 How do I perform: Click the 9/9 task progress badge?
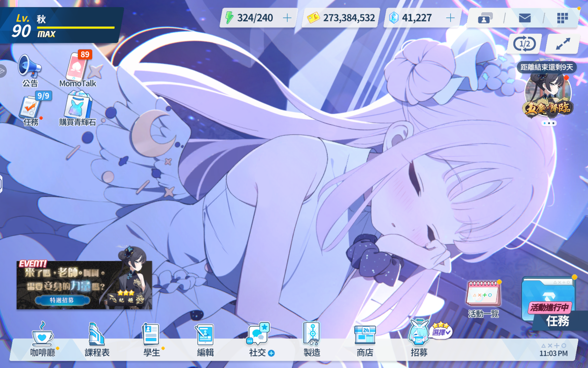tap(43, 96)
